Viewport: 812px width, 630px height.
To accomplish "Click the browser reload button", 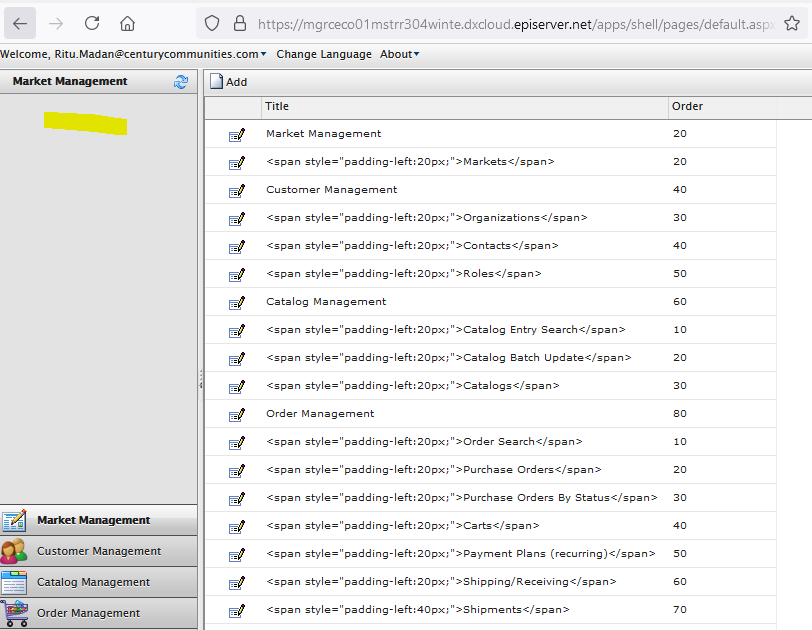I will coord(92,23).
